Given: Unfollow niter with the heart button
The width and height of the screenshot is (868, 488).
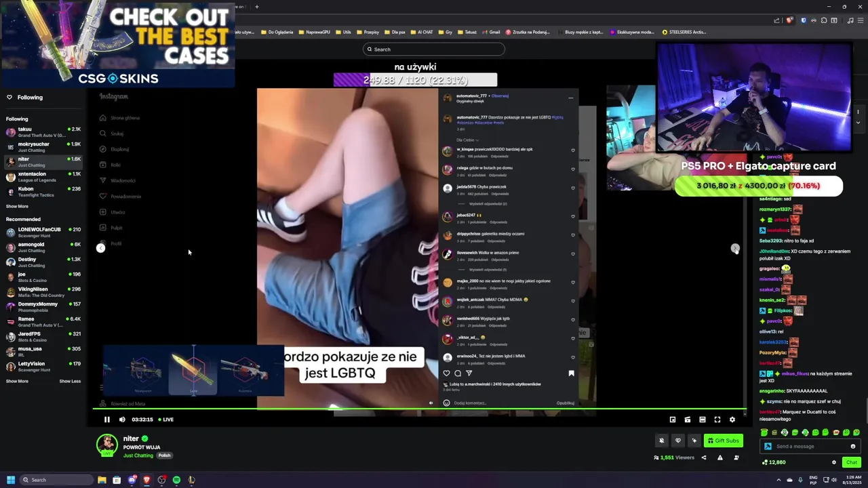Looking at the screenshot, I should [x=677, y=441].
